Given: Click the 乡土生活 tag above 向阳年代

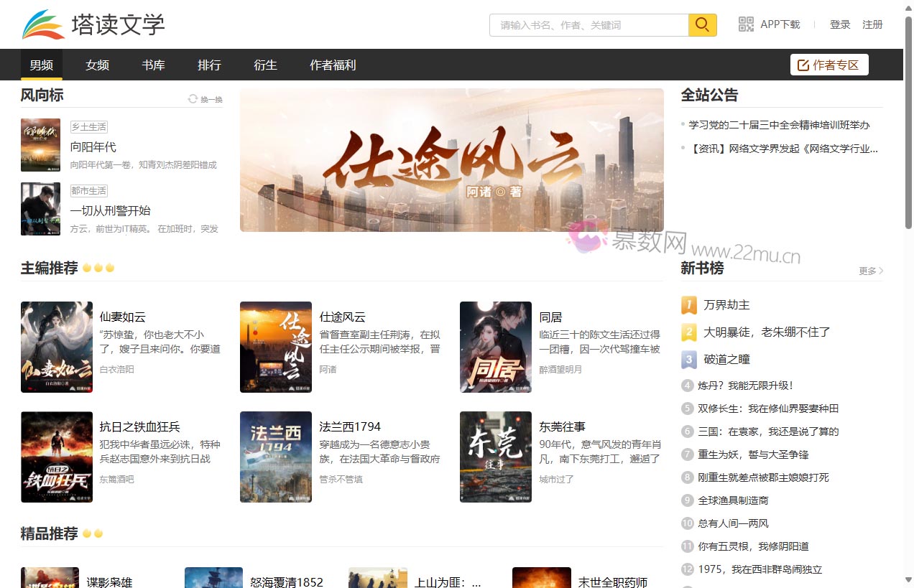Looking at the screenshot, I should tap(89, 126).
